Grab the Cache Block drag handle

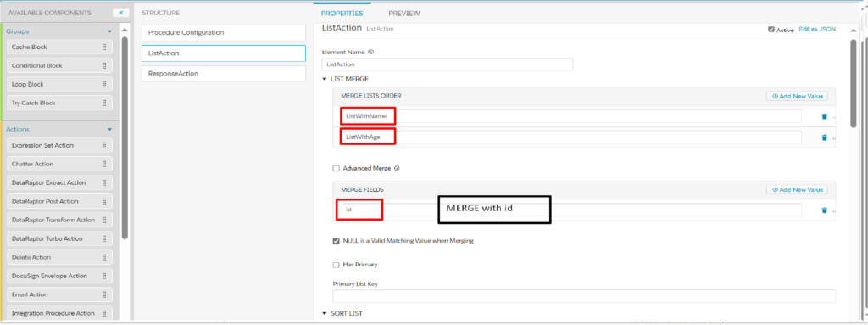104,48
